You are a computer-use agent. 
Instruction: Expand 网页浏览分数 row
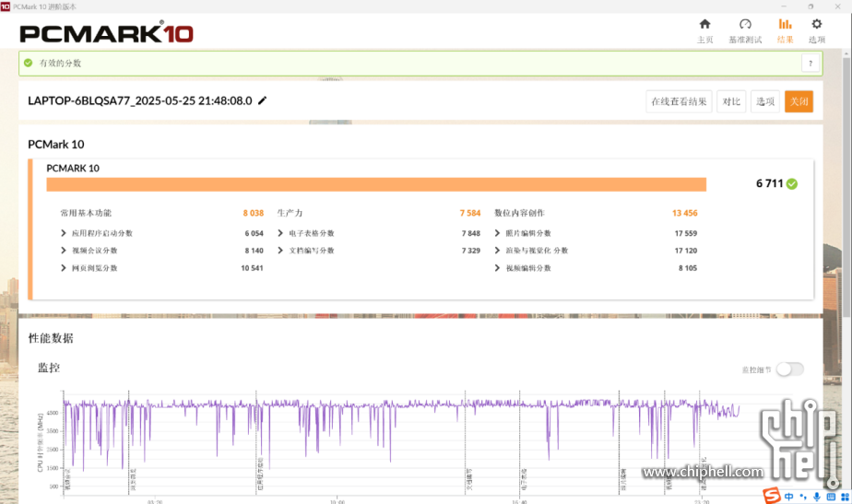coord(64,268)
